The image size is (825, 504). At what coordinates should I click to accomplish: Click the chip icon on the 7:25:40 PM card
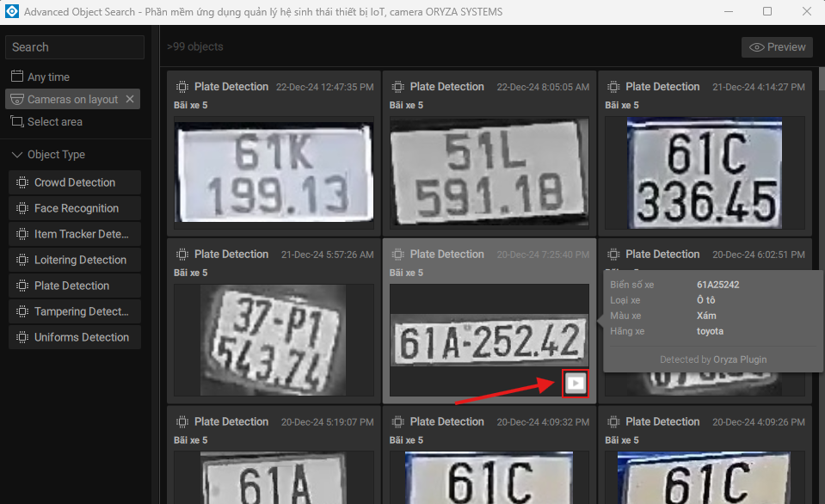397,255
